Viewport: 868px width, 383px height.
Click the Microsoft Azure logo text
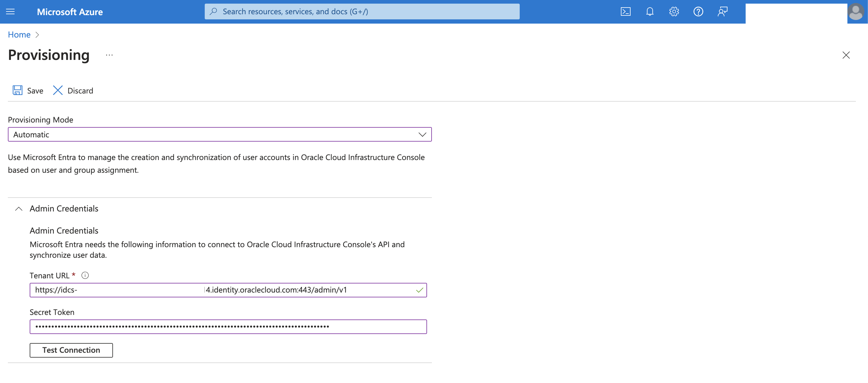[70, 12]
